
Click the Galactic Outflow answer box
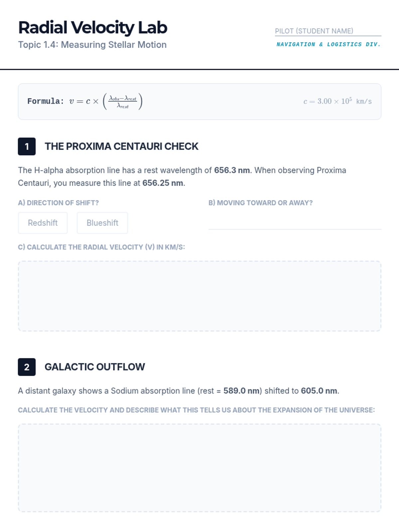coord(199,467)
